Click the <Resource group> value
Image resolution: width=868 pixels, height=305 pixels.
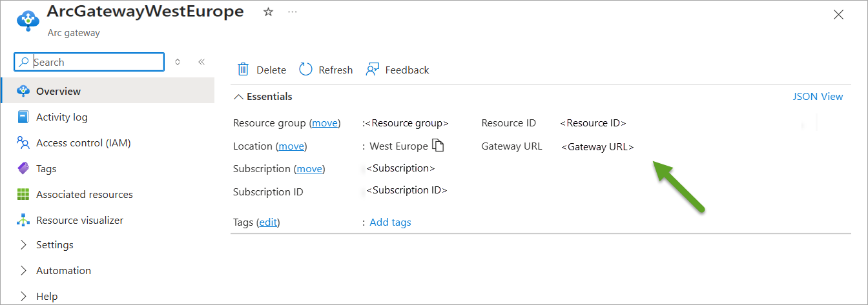407,123
